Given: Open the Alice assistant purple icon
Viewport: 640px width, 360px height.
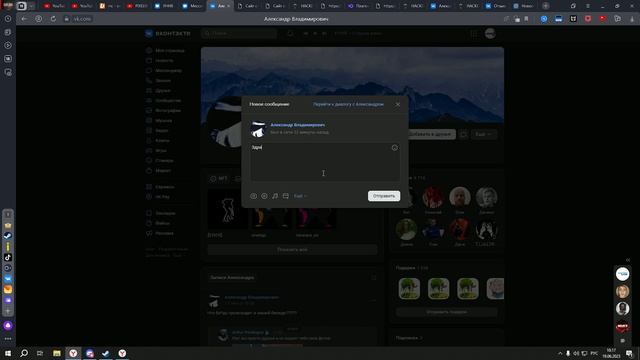Looking at the screenshot, I should pos(8,326).
